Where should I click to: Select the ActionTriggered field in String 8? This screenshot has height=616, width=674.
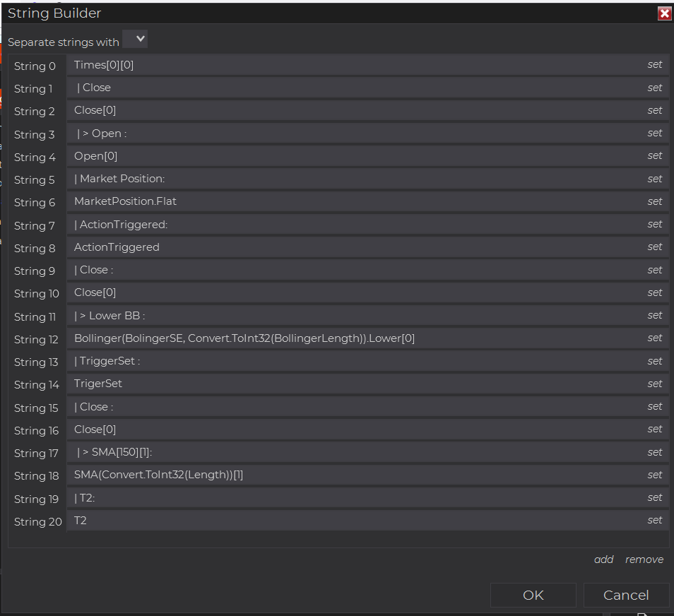coord(367,247)
